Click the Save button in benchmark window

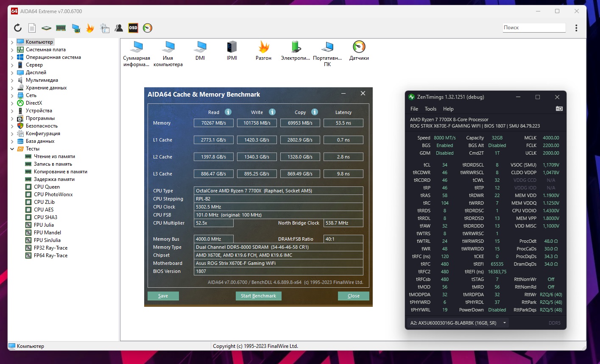pos(163,296)
